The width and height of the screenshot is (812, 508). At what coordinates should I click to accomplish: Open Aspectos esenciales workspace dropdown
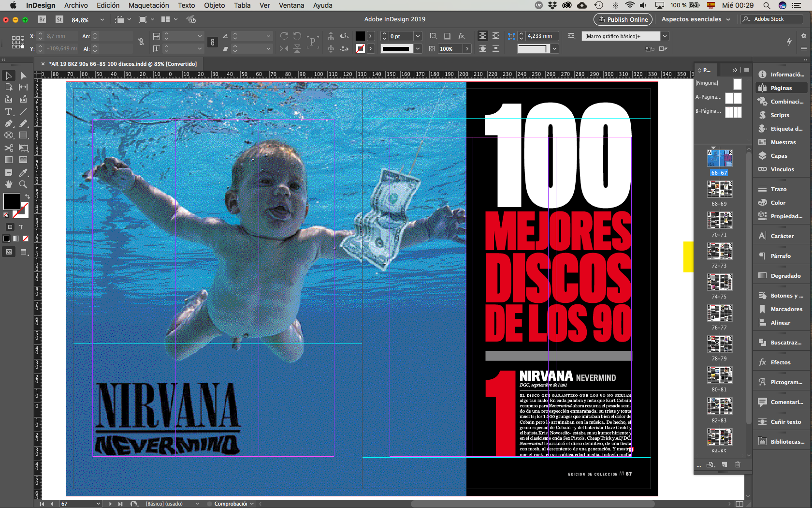point(696,19)
